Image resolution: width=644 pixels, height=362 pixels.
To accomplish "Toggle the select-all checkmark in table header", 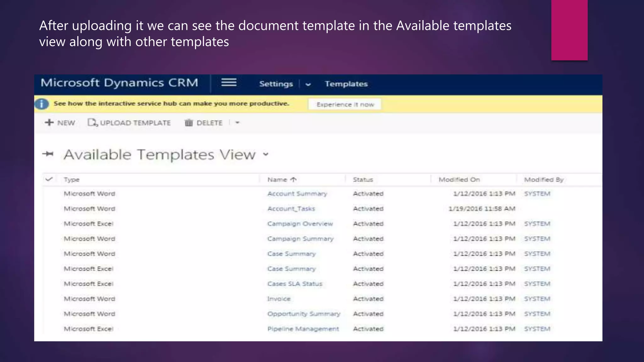I will [x=49, y=179].
